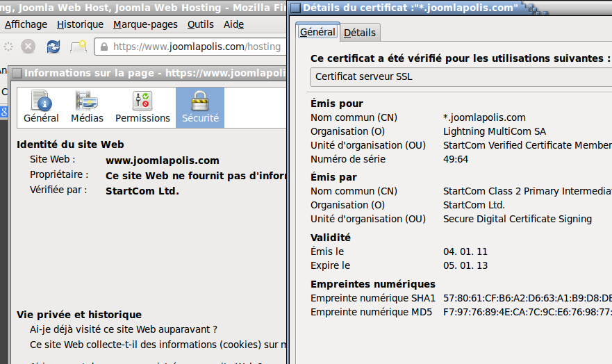Screen dimensions: 612x364
Task: Click StartCom Ltd. in certificate Émis par section
Action: [x=474, y=205]
